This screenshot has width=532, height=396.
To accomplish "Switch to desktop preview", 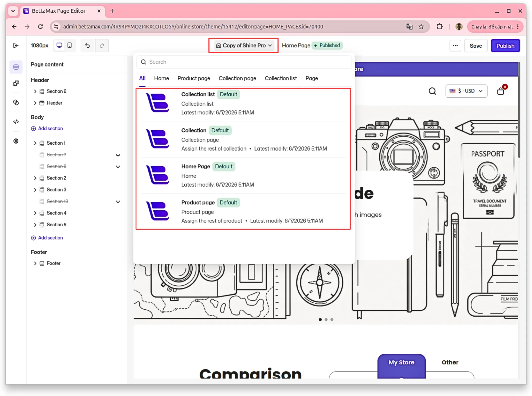I will (x=59, y=46).
